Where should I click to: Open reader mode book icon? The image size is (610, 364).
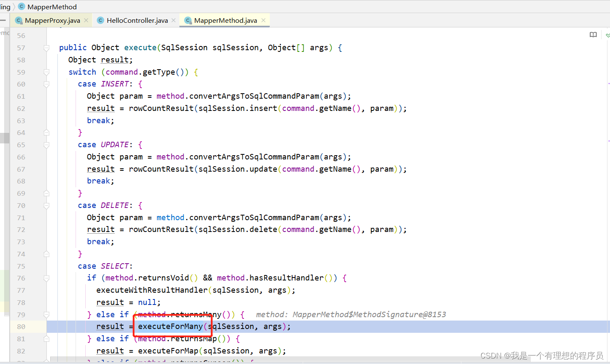(x=593, y=35)
